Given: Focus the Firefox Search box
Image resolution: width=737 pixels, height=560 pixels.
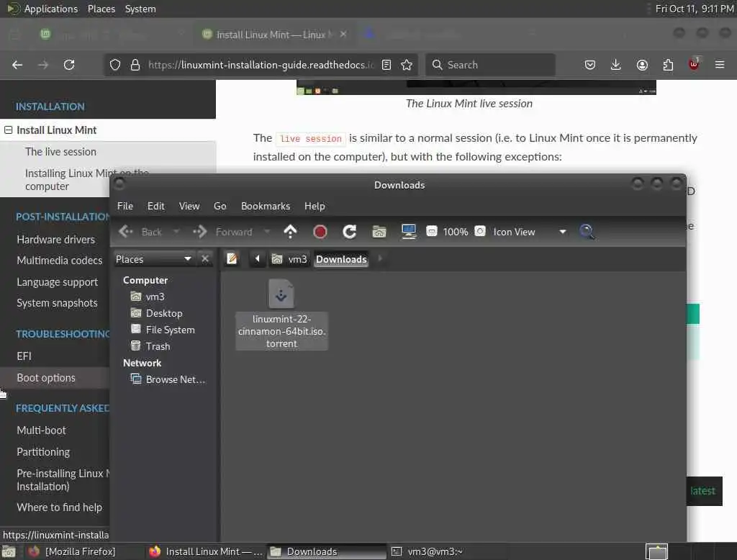Looking at the screenshot, I should 490,65.
